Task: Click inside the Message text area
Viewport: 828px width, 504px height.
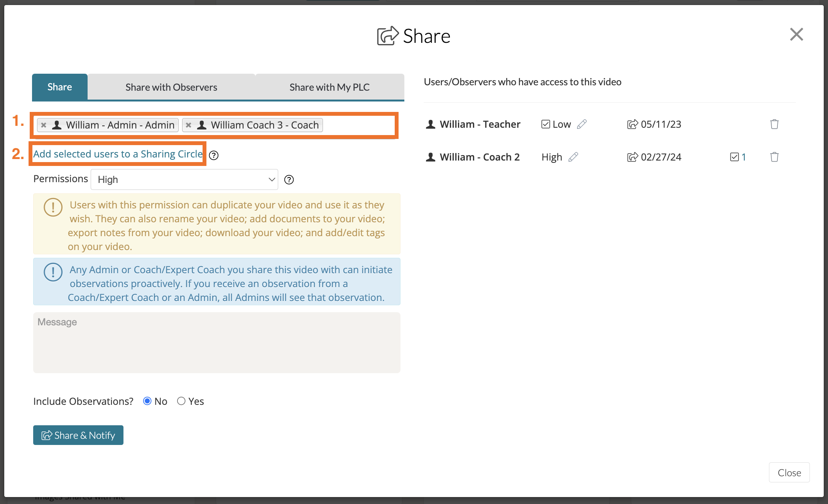Action: tap(216, 343)
